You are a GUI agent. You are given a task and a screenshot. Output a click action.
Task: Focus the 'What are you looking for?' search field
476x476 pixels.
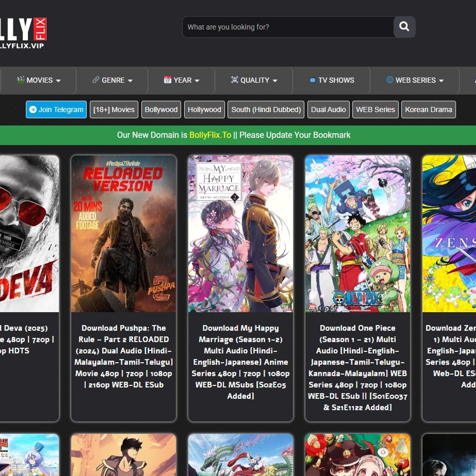288,27
